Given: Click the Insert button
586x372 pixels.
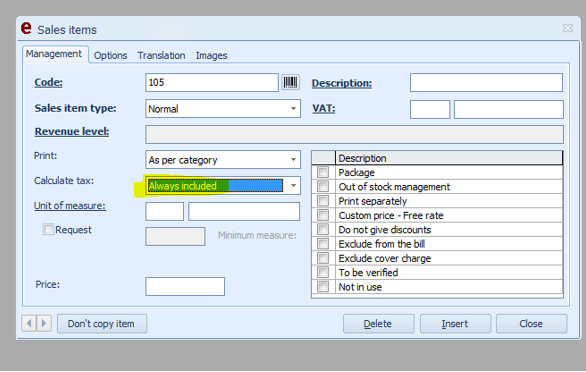Looking at the screenshot, I should [x=455, y=323].
